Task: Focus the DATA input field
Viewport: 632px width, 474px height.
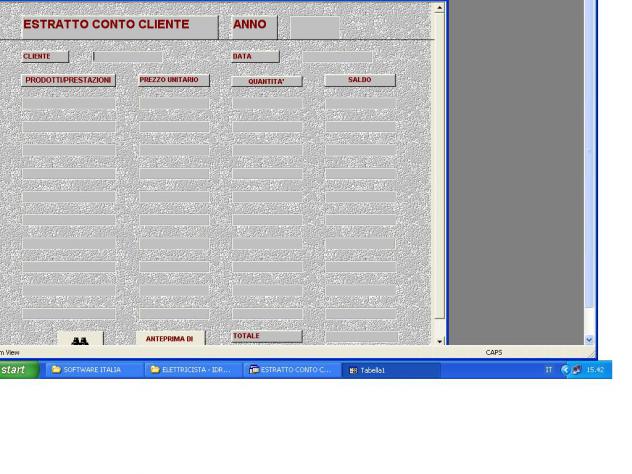Action: (x=337, y=57)
